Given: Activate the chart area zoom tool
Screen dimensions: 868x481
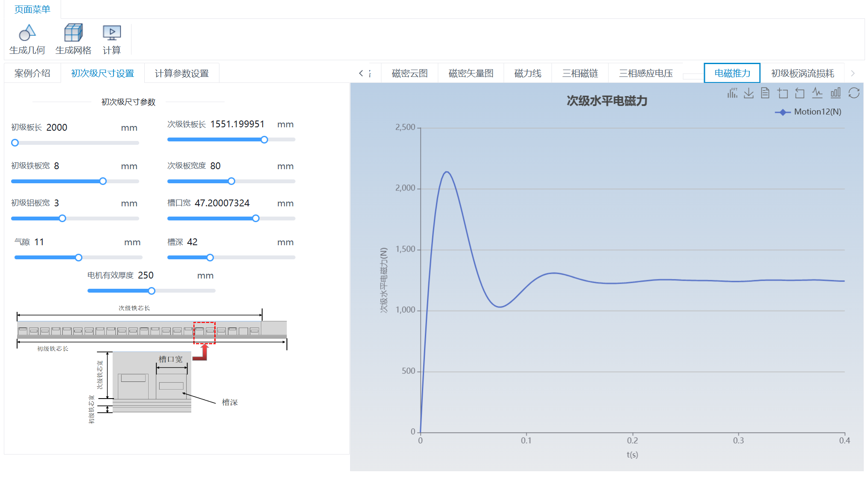Looking at the screenshot, I should [783, 93].
